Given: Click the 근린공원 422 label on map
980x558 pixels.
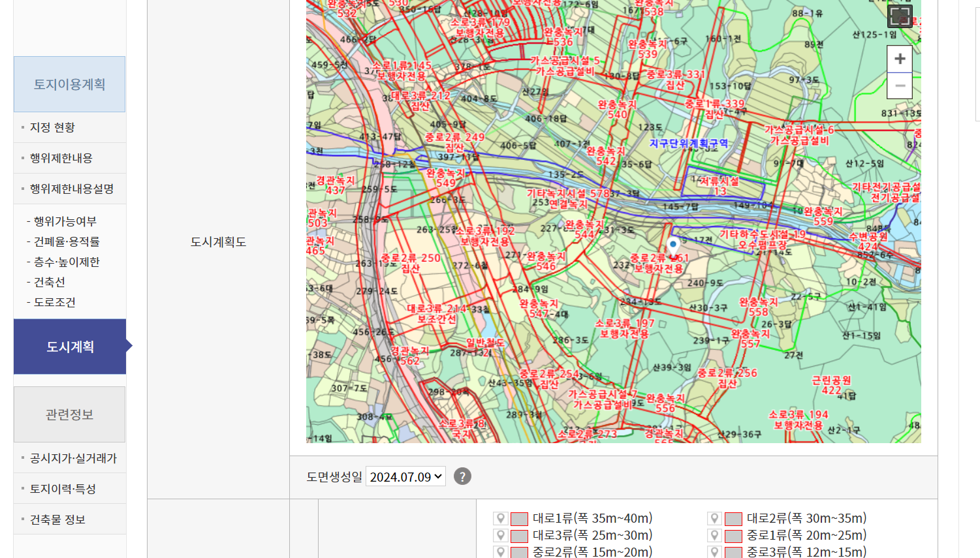Looking at the screenshot, I should pos(831,385).
